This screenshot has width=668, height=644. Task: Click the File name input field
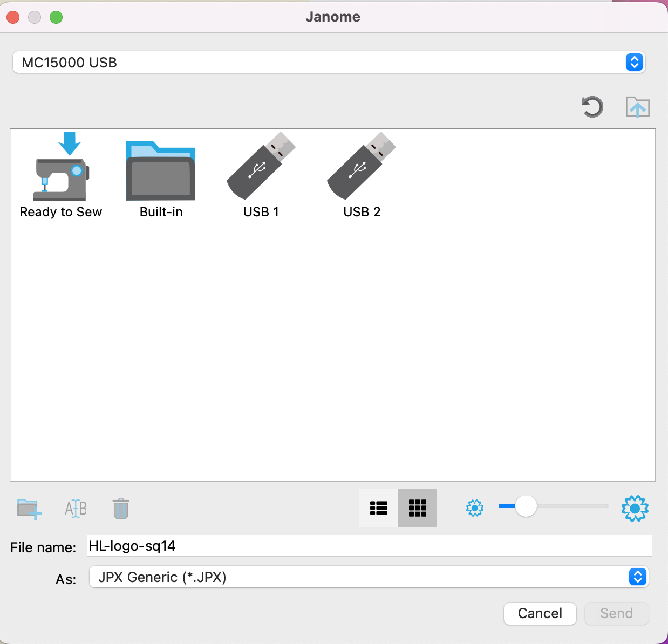coord(370,546)
